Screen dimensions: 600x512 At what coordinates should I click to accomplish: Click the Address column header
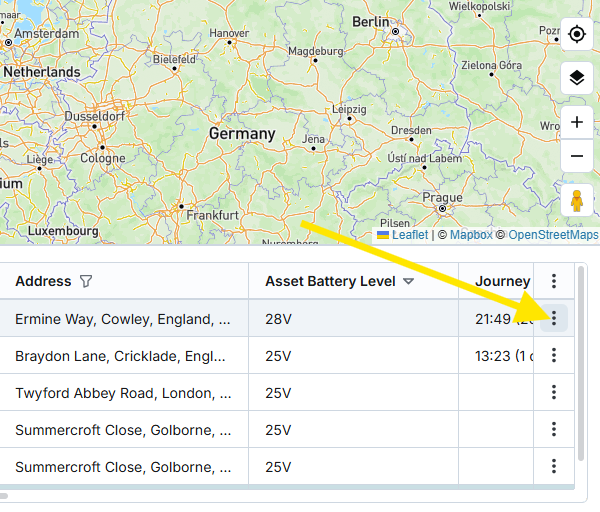[x=43, y=282]
